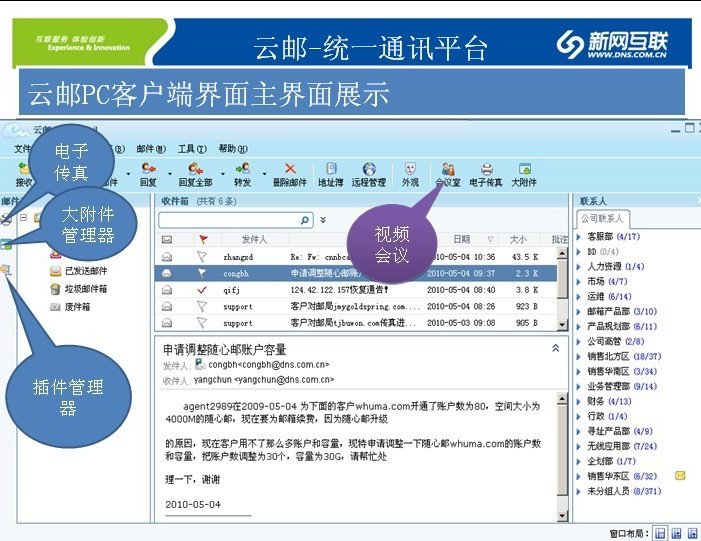Click the Appearance (外观) mask icon
Viewport: 701px width, 541px height.
click(x=410, y=169)
